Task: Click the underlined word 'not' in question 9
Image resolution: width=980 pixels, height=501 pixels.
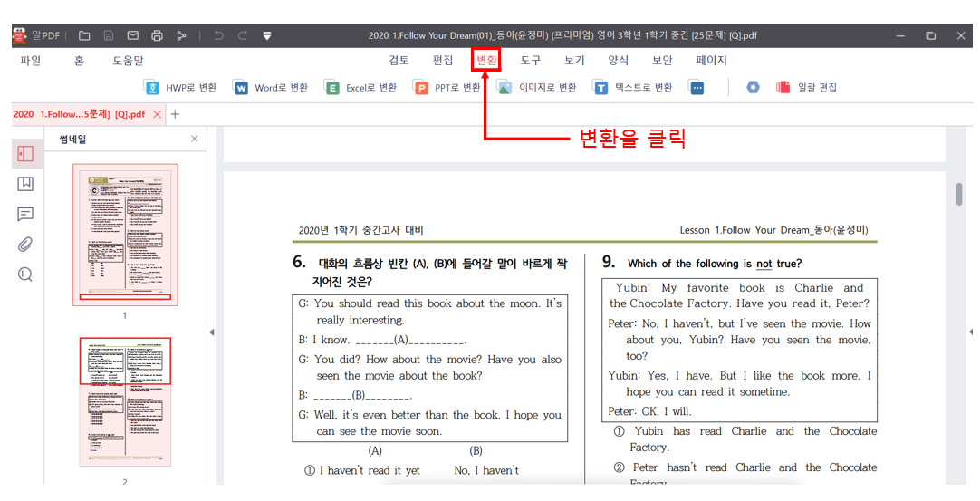Action: [x=764, y=264]
